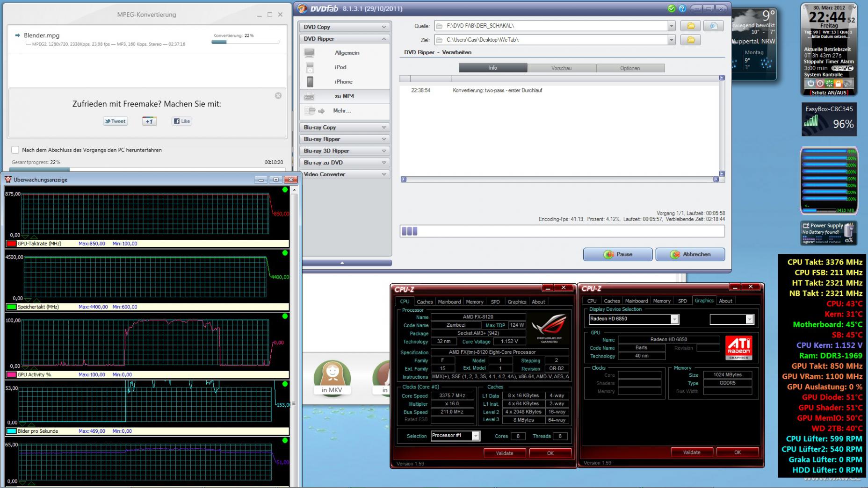Click the DVDFab encoding progress bar
The width and height of the screenshot is (868, 488).
pyautogui.click(x=562, y=231)
